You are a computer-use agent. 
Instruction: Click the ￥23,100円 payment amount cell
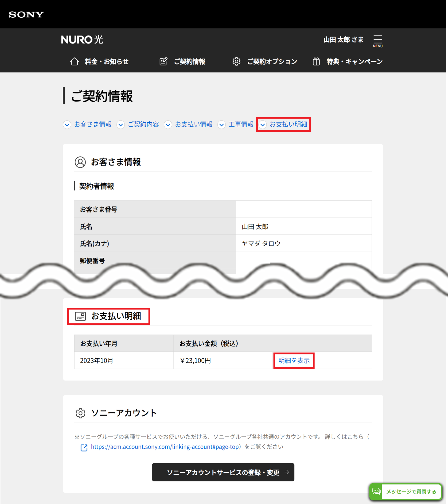[223, 360]
